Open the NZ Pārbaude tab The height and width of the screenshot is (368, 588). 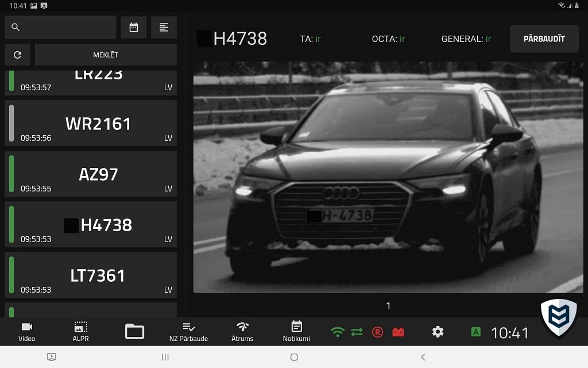tap(188, 332)
